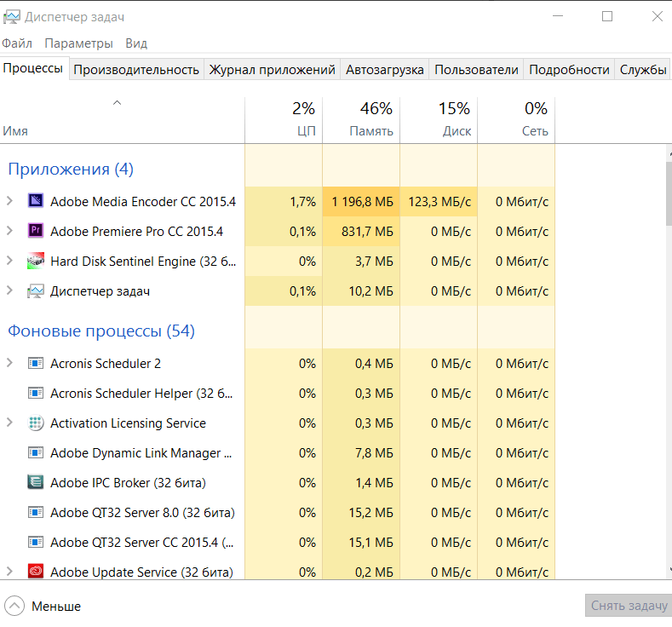Select the Процессы tab

pyautogui.click(x=33, y=68)
